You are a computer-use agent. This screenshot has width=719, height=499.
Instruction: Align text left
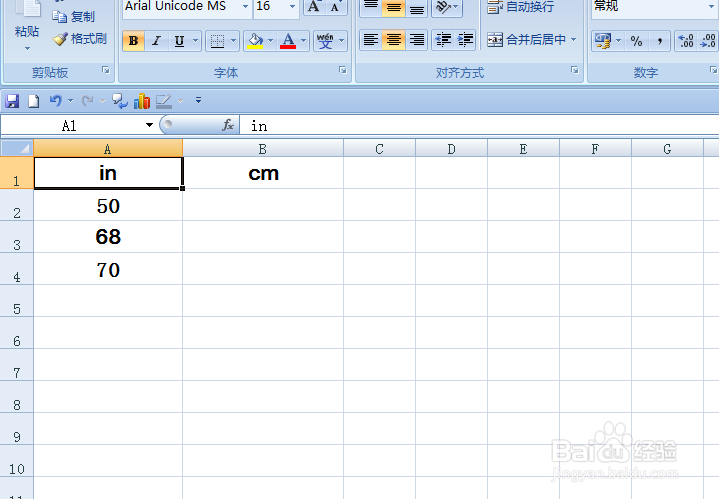[371, 40]
